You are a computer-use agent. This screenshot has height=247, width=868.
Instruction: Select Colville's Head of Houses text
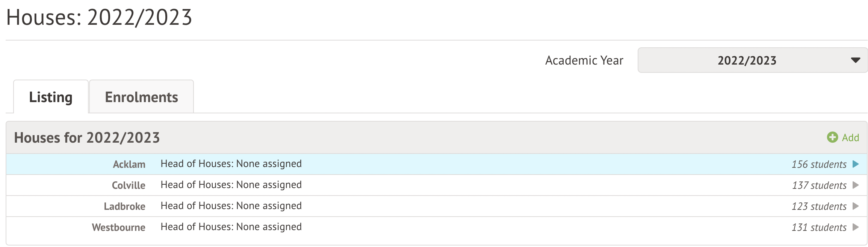231,185
